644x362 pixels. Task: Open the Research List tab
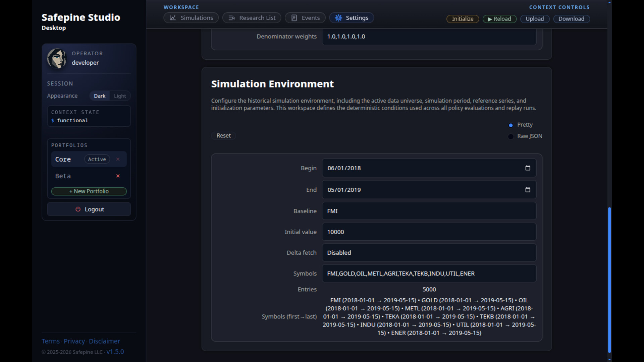(252, 18)
